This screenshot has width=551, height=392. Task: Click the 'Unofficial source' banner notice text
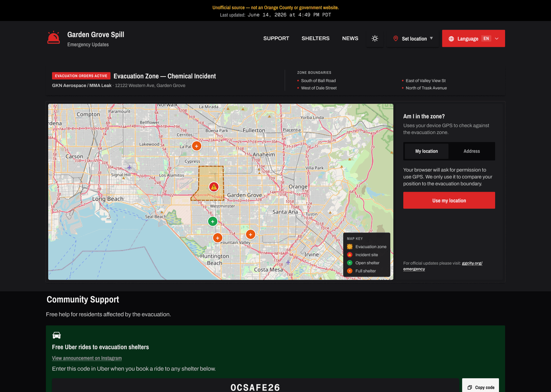click(x=275, y=7)
